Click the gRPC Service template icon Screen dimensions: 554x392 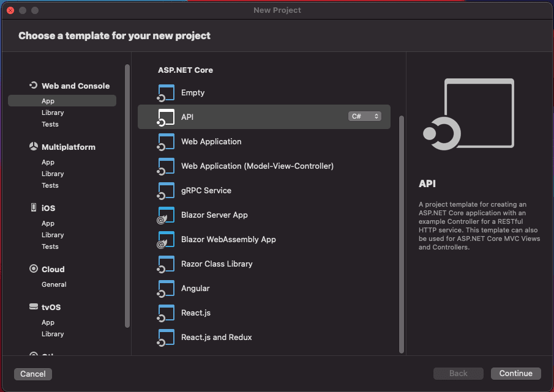(165, 190)
